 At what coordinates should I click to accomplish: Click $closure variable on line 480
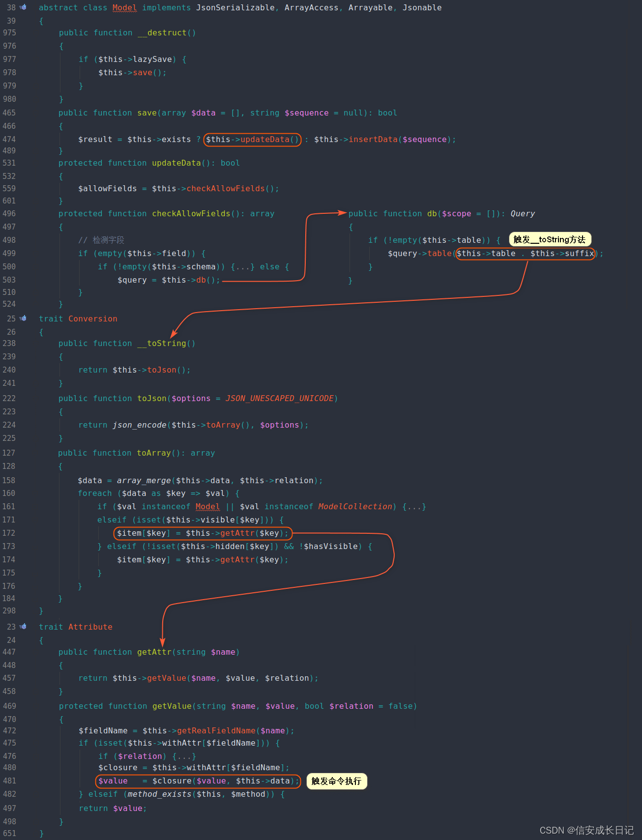click(118, 768)
